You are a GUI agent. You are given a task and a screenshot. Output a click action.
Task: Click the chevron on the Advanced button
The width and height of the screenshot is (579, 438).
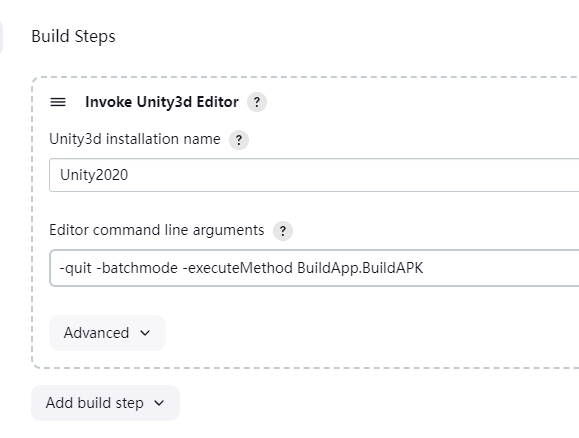[x=145, y=333]
